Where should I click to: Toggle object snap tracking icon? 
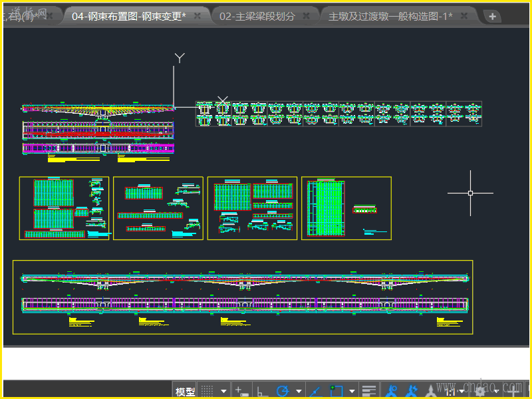point(316,392)
